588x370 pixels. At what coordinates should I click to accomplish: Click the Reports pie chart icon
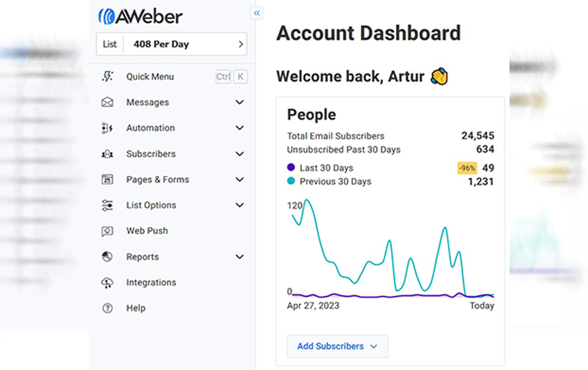tap(107, 257)
